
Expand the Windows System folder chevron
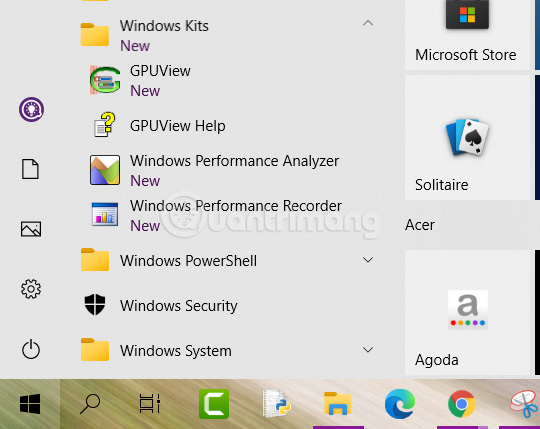tap(368, 350)
